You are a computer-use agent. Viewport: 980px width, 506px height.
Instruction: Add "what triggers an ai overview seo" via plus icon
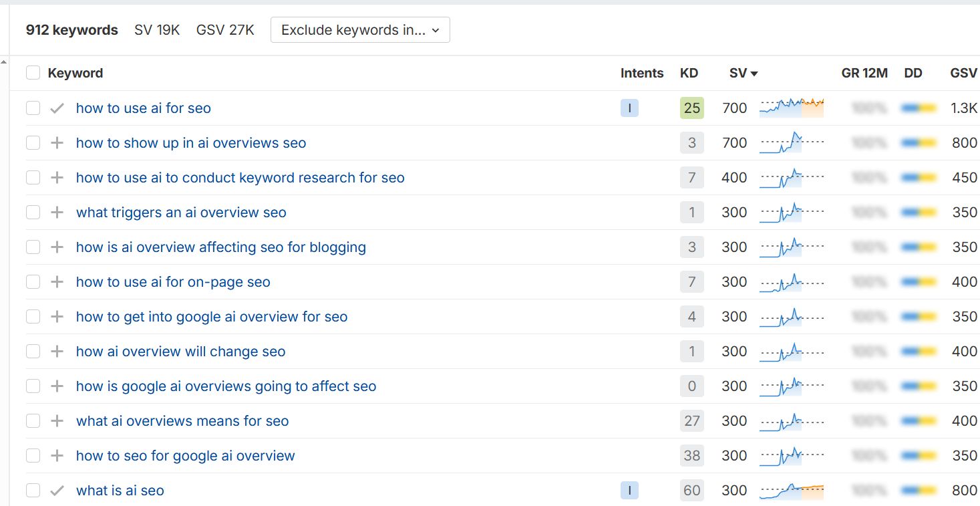57,213
